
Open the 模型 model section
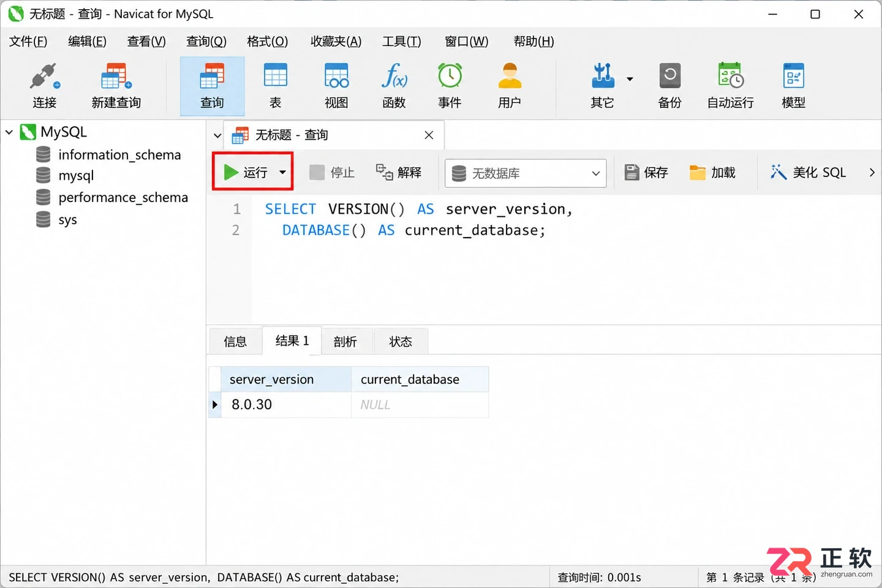[x=793, y=86]
